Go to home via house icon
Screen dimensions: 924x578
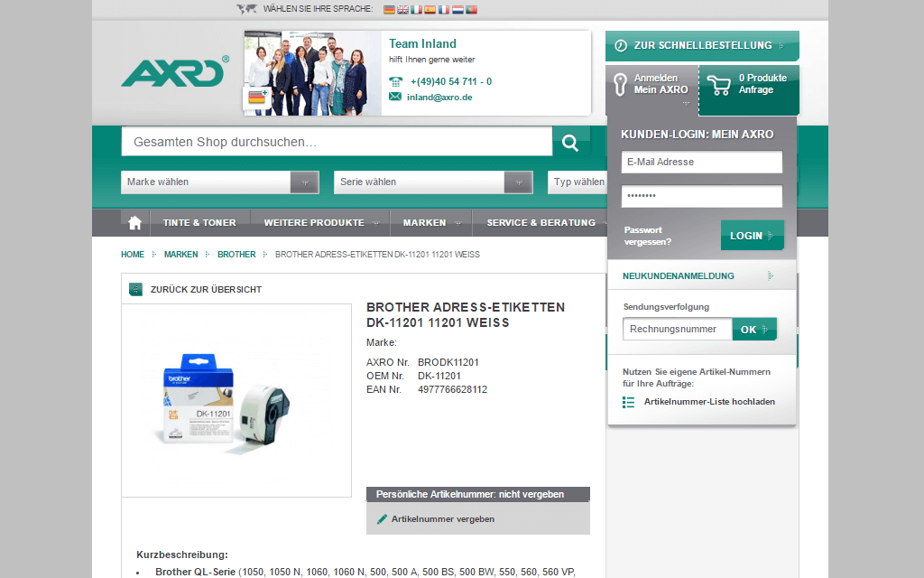(135, 222)
